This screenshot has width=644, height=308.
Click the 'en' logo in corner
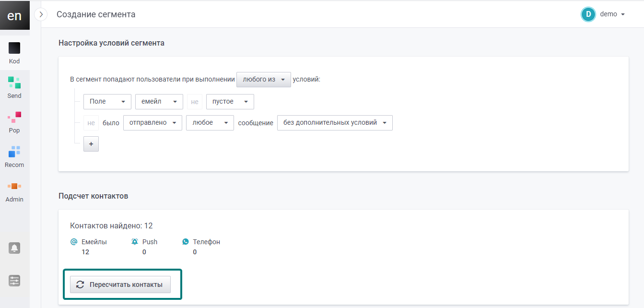tap(14, 15)
